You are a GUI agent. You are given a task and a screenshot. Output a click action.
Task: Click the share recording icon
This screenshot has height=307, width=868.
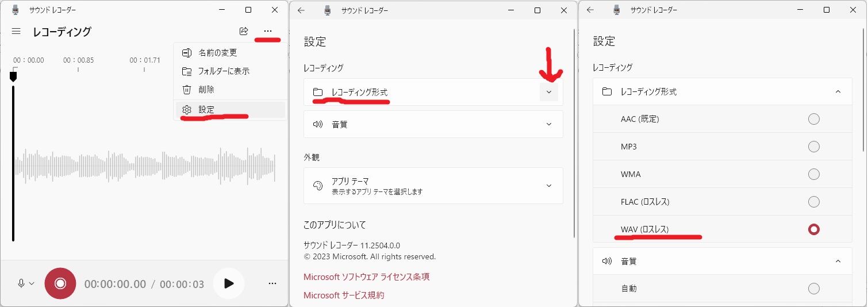pos(244,31)
